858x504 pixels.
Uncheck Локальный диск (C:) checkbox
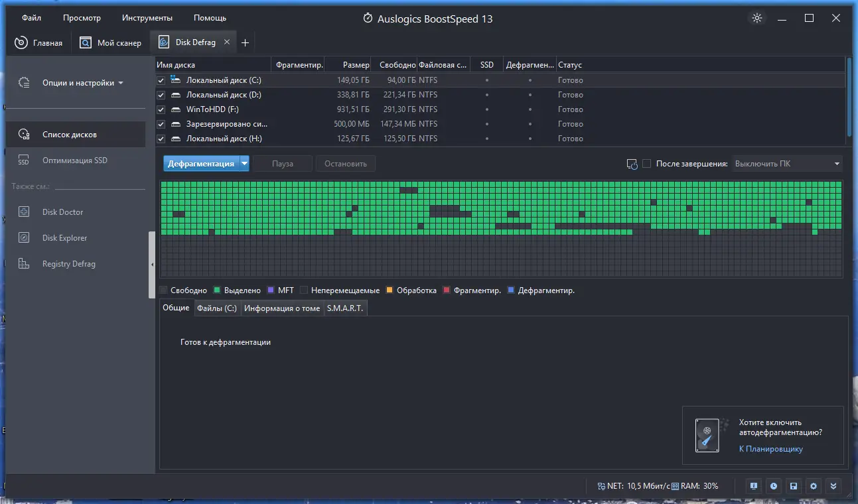161,80
